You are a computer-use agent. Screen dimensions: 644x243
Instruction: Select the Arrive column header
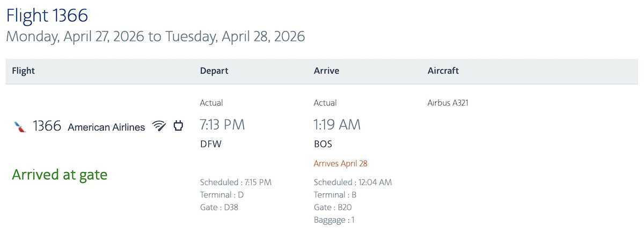pos(326,71)
